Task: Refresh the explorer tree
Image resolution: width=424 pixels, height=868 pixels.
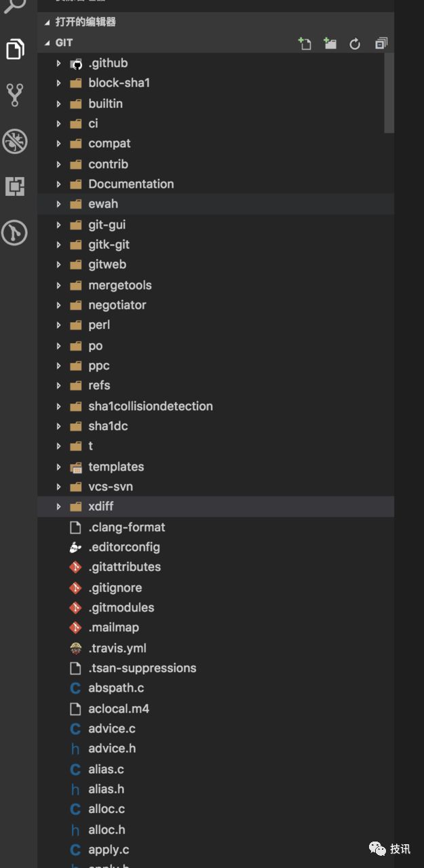Action: coord(355,44)
